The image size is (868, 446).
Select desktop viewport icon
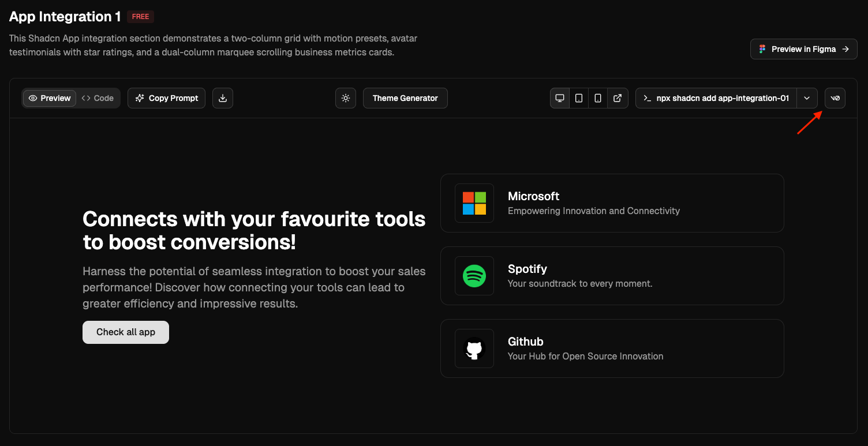coord(560,98)
